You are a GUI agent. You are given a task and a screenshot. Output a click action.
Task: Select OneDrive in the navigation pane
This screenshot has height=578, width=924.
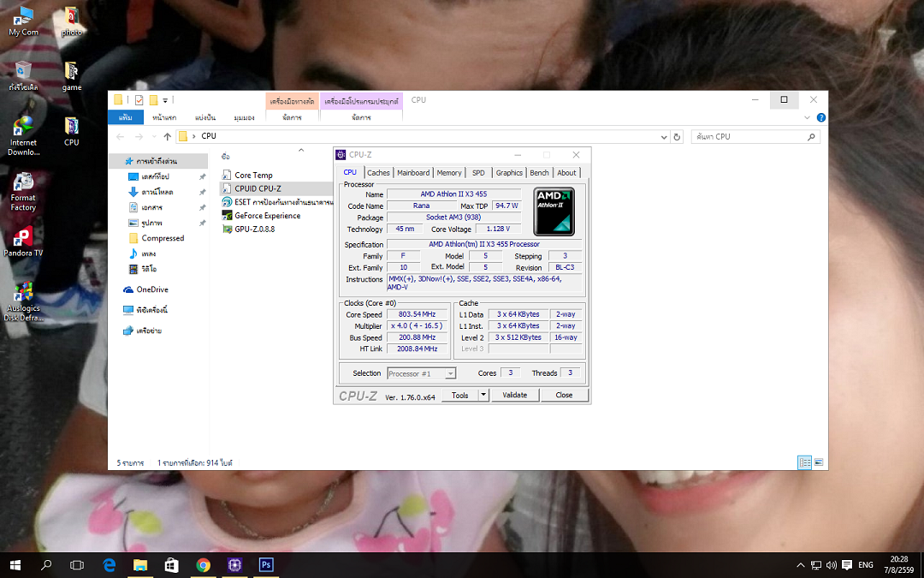tap(151, 289)
